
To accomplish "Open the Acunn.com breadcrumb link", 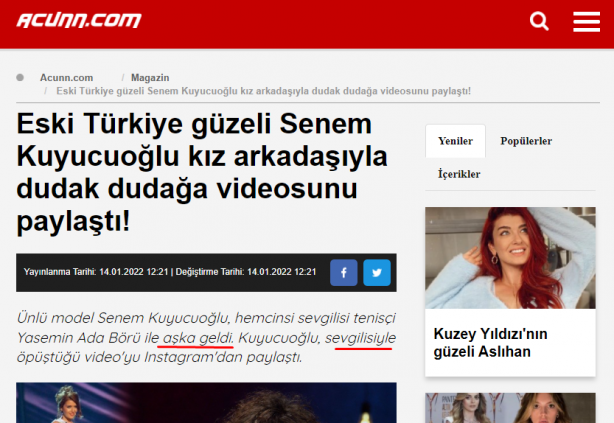I will tap(67, 78).
